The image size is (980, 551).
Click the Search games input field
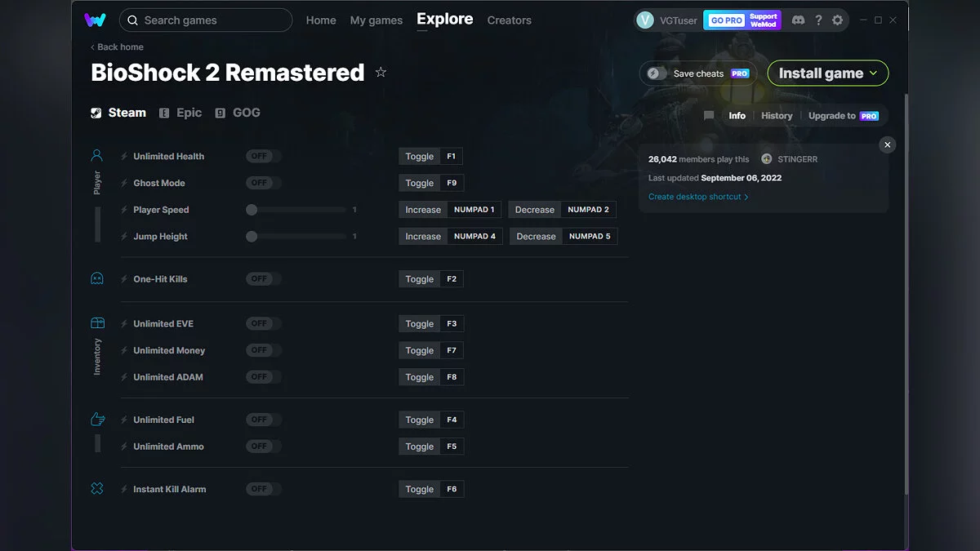coord(206,20)
